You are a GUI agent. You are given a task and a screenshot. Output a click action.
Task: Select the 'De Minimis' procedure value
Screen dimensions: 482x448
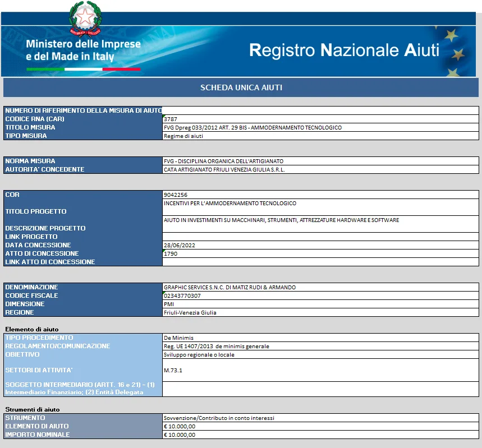pos(178,338)
